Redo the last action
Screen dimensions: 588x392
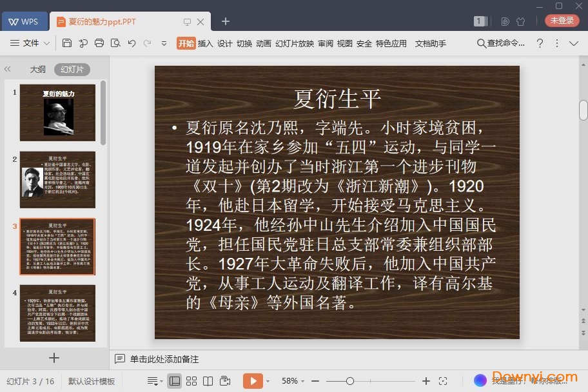tap(148, 43)
